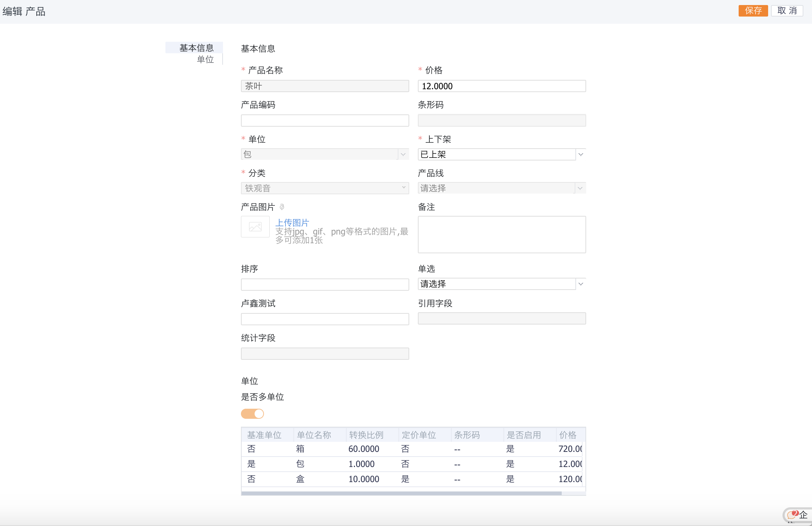Click the 取消 button
812x526 pixels.
click(x=787, y=11)
